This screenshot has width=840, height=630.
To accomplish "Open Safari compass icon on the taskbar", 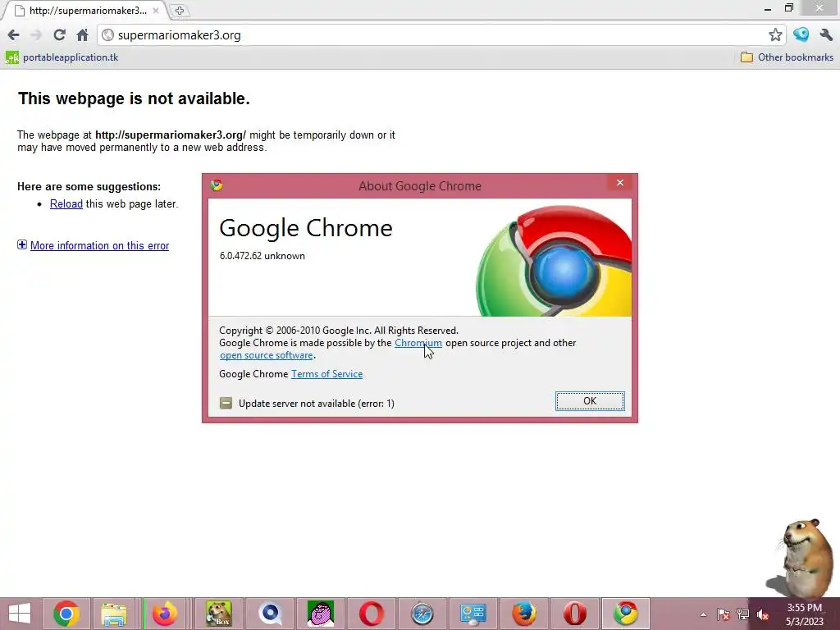I will [422, 614].
